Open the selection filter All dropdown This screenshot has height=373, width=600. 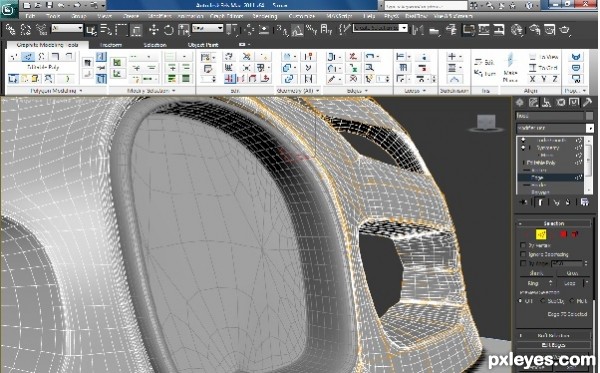click(67, 28)
